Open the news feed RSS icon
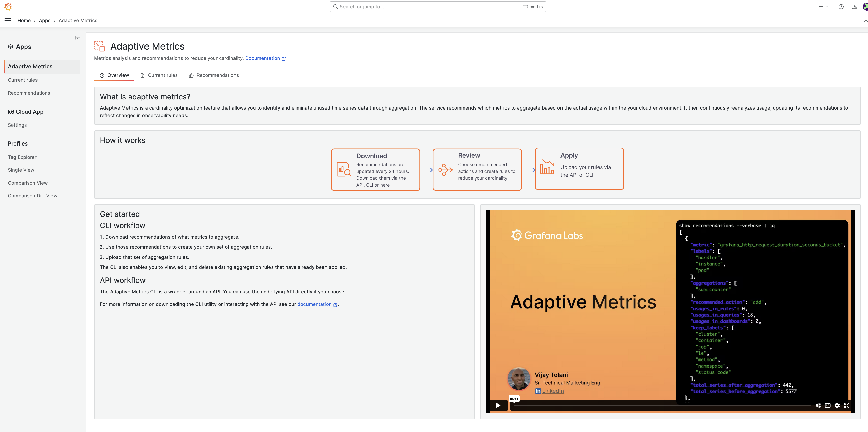 point(854,6)
